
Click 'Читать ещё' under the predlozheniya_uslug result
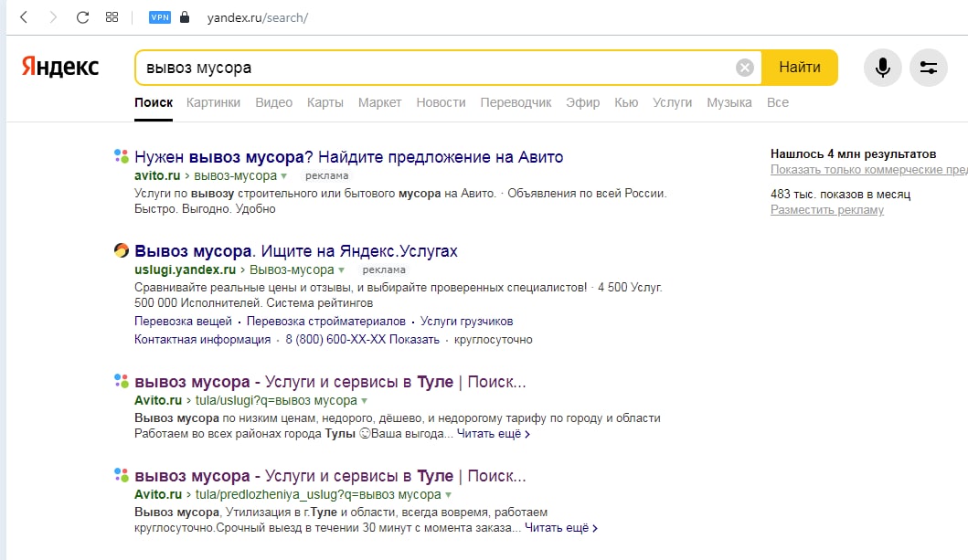click(561, 528)
